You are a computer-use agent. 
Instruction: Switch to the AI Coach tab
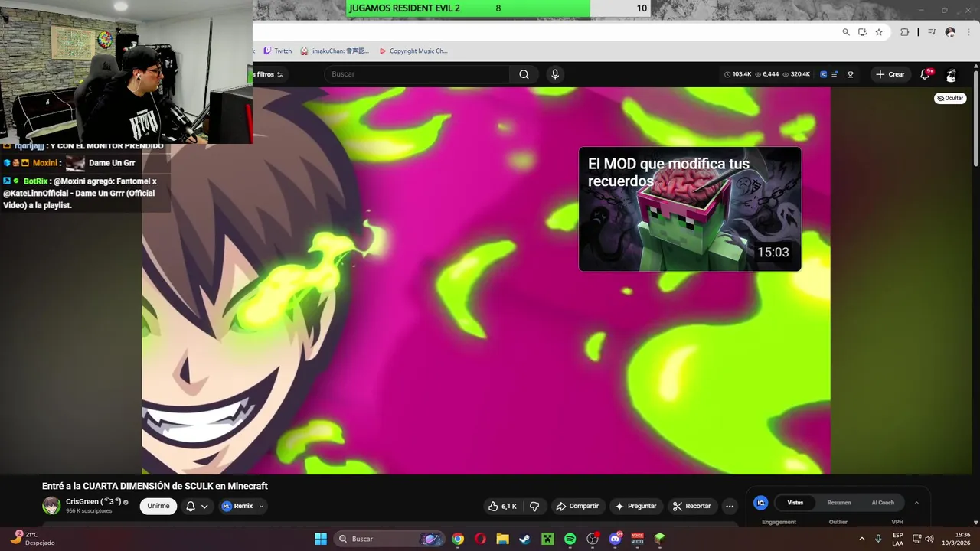click(x=883, y=503)
